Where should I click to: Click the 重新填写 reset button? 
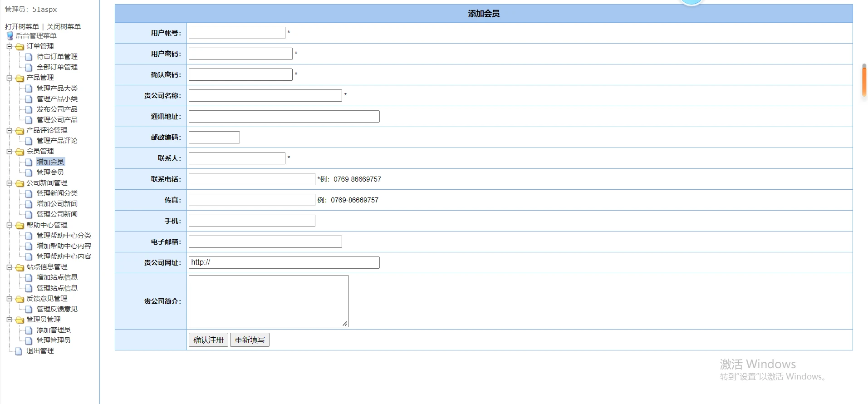[250, 340]
